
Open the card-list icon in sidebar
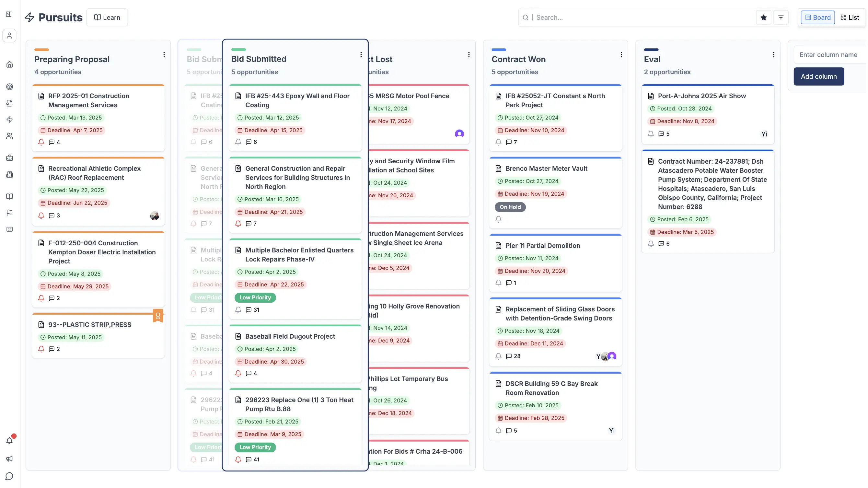pyautogui.click(x=9, y=229)
